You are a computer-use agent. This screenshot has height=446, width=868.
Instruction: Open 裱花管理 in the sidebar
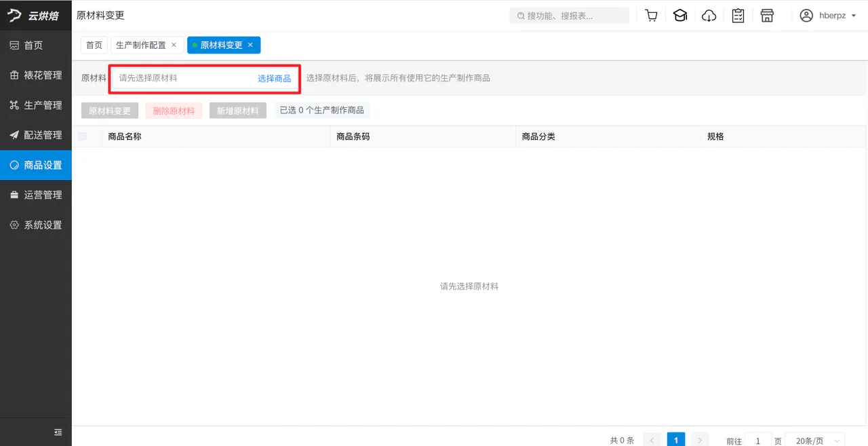[36, 75]
